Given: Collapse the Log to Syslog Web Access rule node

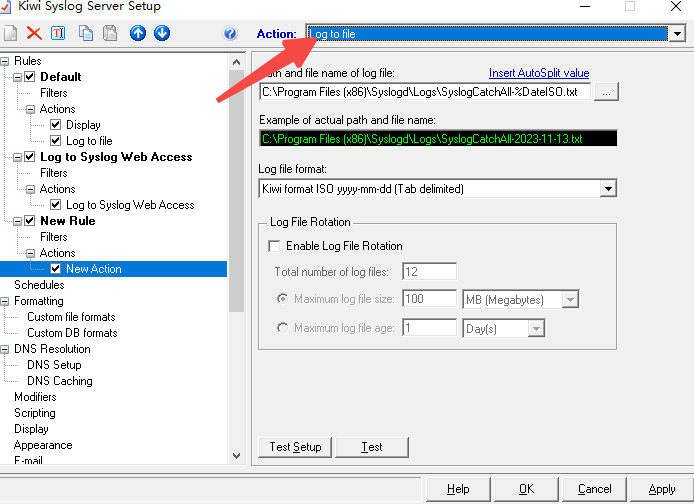Looking at the screenshot, I should tap(17, 158).
